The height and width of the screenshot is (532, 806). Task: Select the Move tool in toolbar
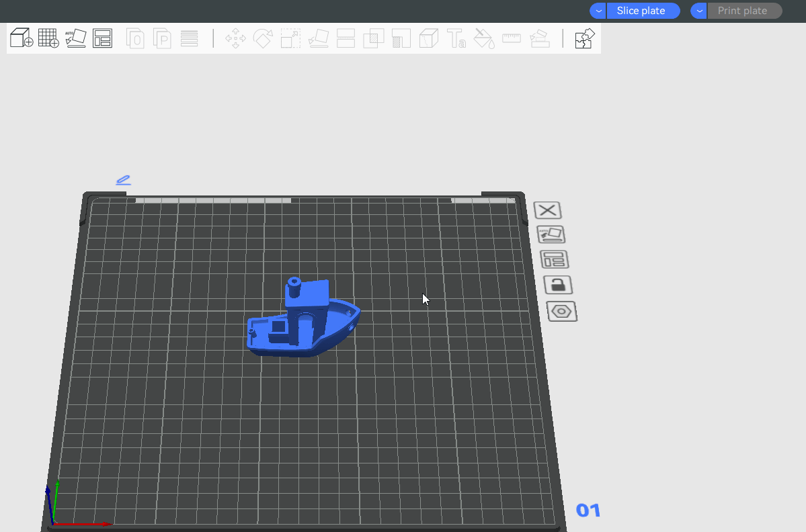click(x=235, y=38)
